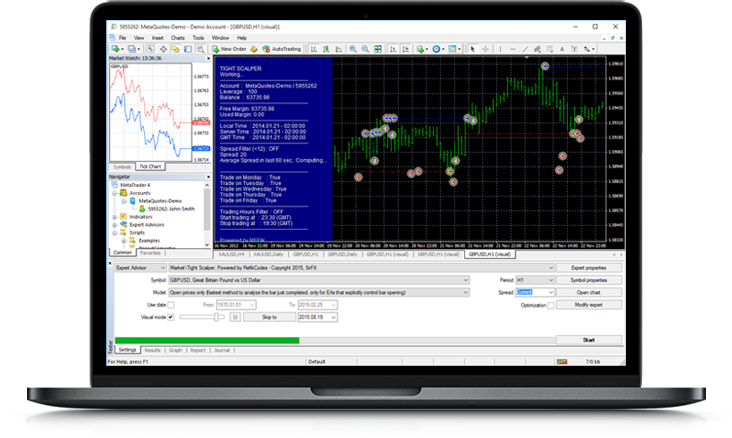Expand the Model dropdown list

tap(464, 292)
